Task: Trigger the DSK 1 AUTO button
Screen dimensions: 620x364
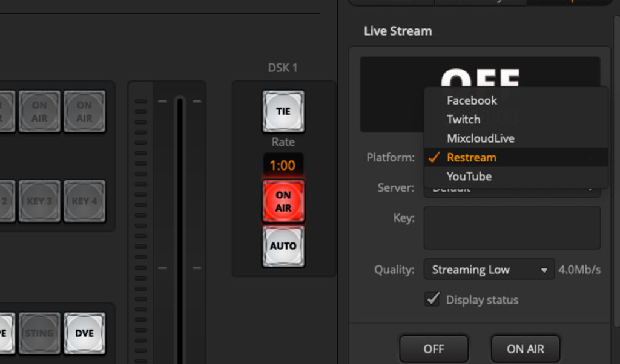Action: pos(283,246)
